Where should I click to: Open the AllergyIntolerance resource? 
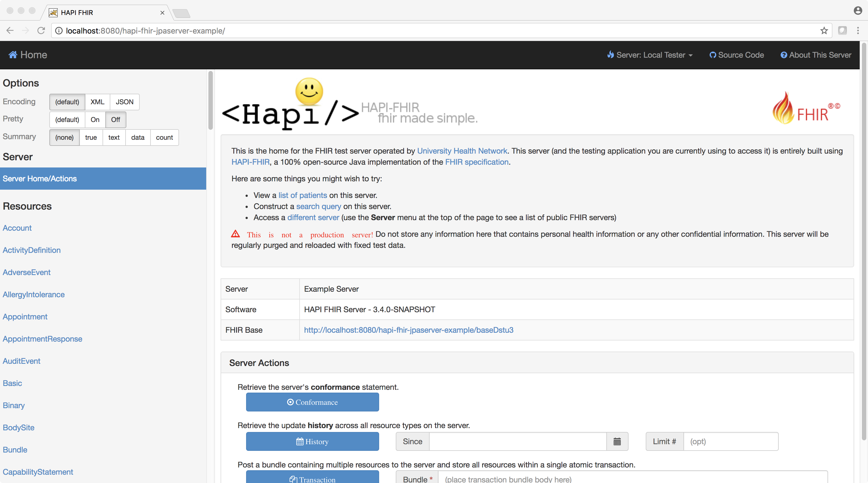click(x=34, y=294)
